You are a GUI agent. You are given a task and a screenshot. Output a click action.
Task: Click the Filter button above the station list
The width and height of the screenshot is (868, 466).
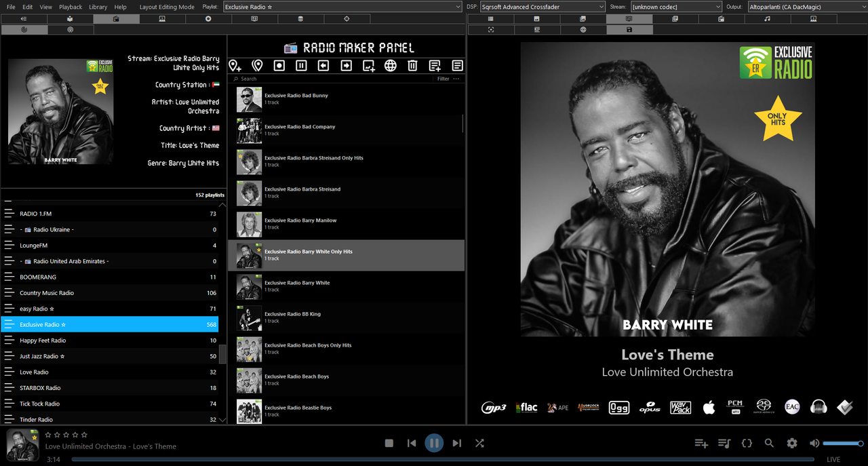click(443, 79)
